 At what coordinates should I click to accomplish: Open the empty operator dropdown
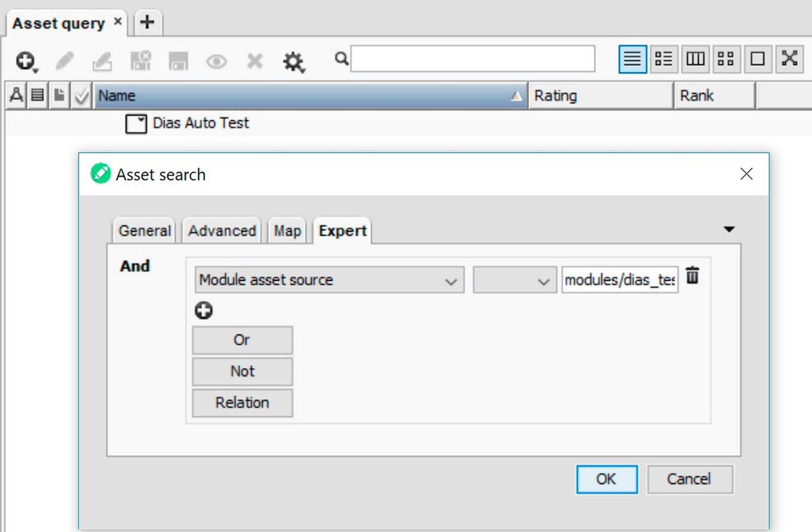(514, 280)
